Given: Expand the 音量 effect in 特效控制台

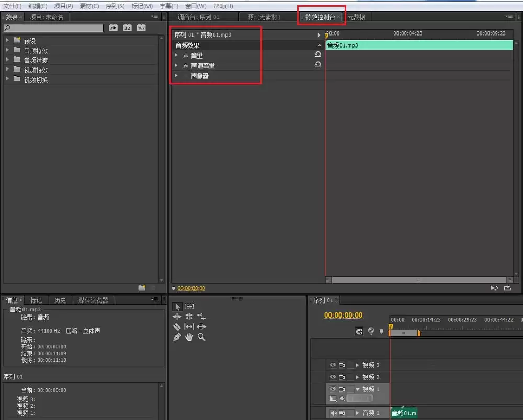Looking at the screenshot, I should [177, 55].
